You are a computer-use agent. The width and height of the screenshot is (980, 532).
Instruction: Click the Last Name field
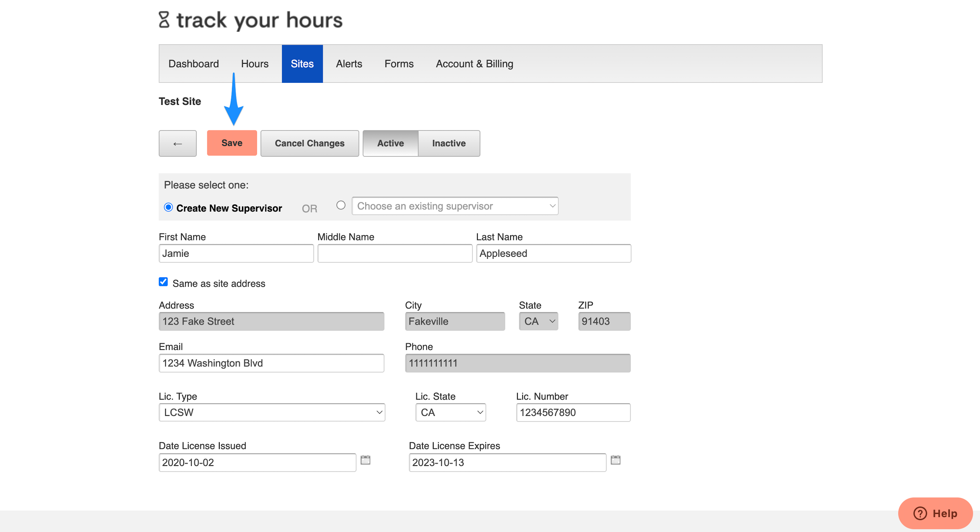(x=554, y=253)
